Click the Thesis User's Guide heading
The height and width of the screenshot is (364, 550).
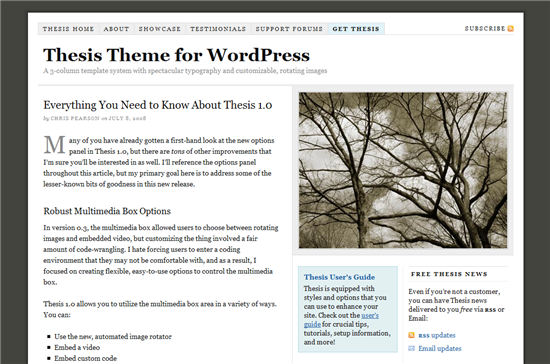tap(339, 277)
